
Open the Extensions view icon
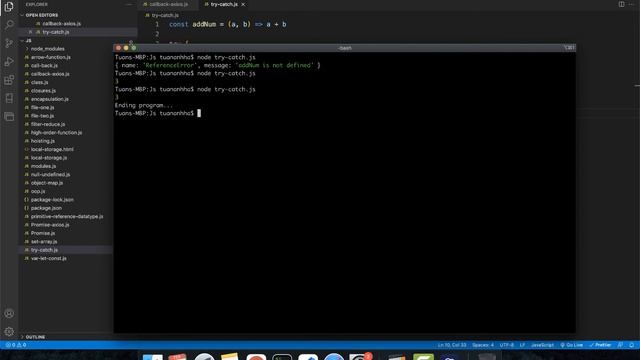(9, 80)
